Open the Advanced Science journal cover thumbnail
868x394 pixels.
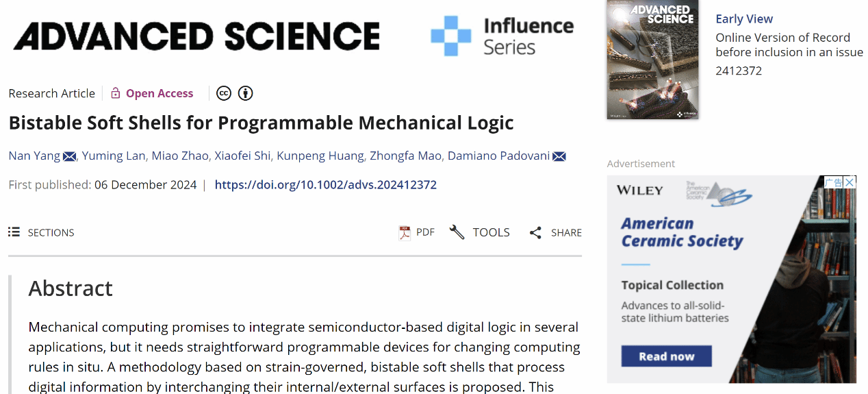(x=652, y=60)
